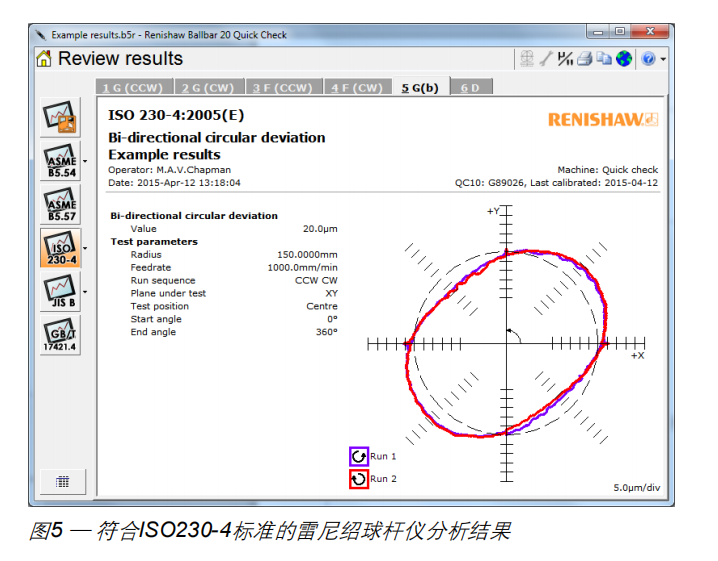Expand the arrow next to help

coord(663,59)
